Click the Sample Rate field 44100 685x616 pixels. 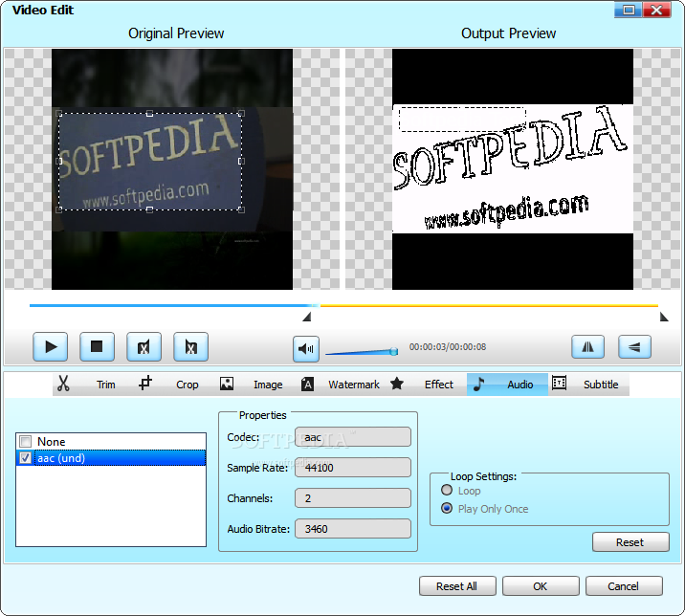(353, 468)
